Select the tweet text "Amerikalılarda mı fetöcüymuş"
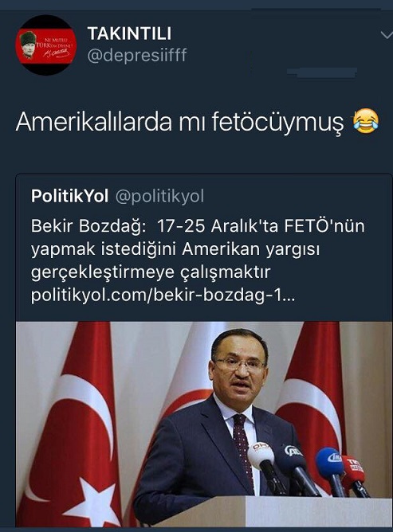Viewport: 393px width, 532px height. pyautogui.click(x=179, y=122)
